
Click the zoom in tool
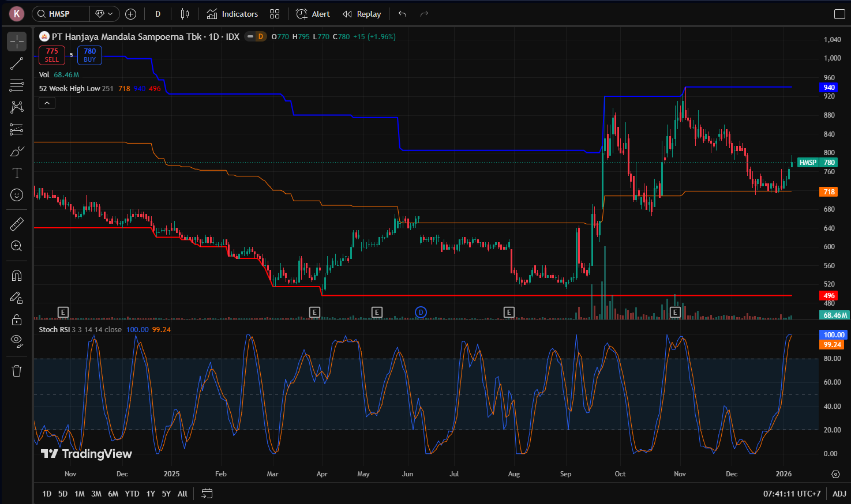pos(17,246)
